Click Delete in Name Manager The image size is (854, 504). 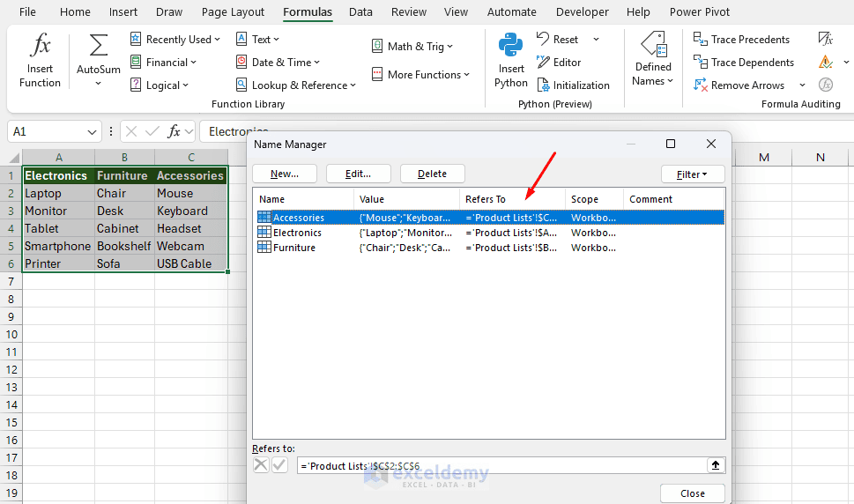(x=433, y=174)
